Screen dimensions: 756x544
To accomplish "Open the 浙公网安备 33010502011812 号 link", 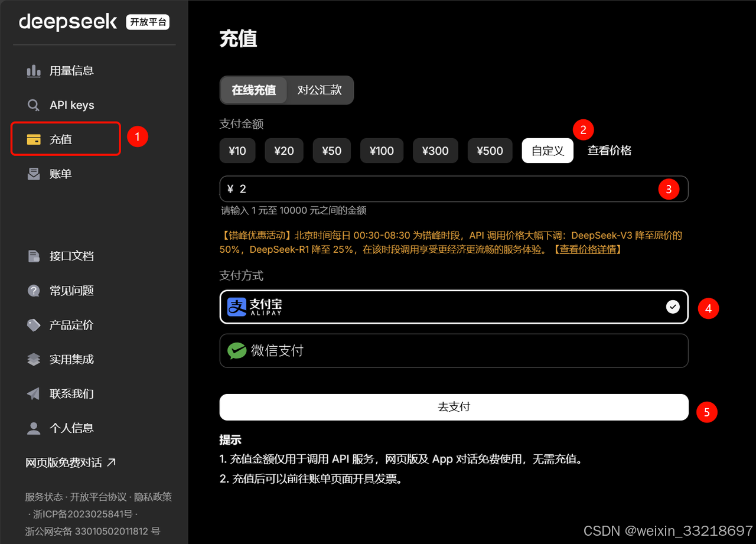I will point(93,531).
